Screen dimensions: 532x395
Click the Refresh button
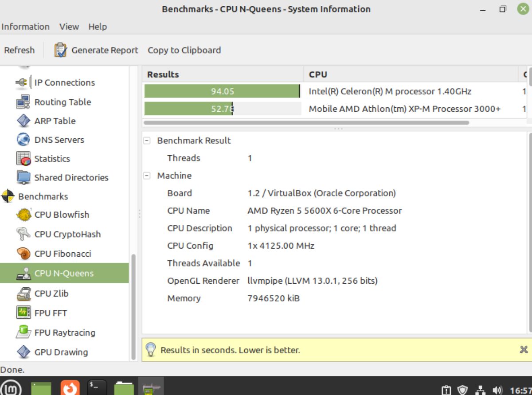19,50
